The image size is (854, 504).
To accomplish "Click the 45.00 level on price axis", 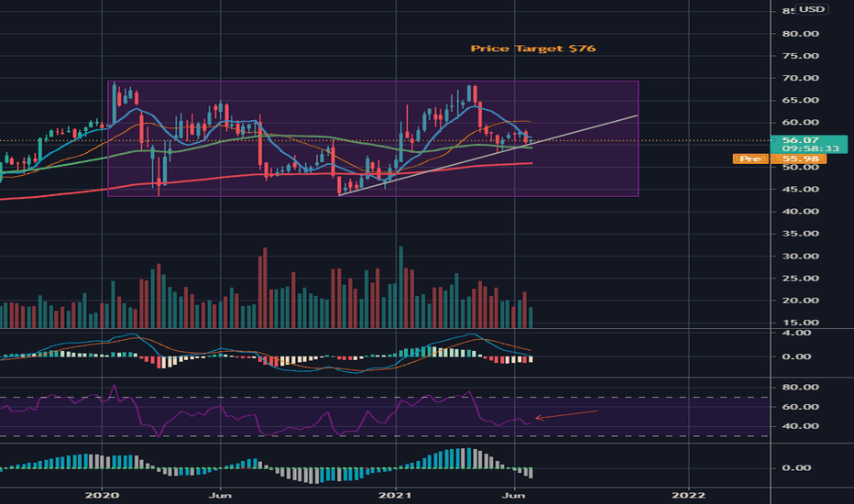I will click(x=800, y=189).
